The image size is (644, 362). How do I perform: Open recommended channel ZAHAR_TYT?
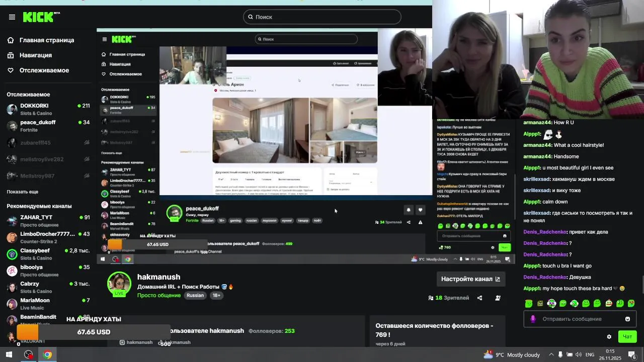point(48,221)
